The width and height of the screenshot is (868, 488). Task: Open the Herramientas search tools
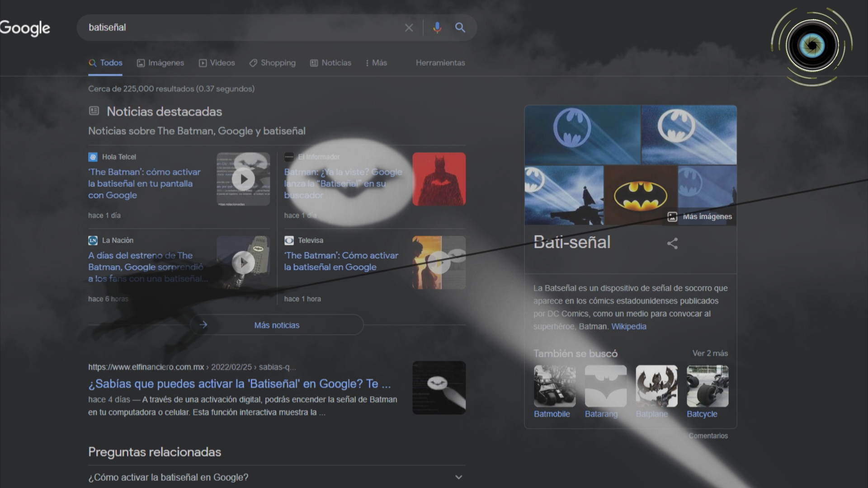(440, 63)
